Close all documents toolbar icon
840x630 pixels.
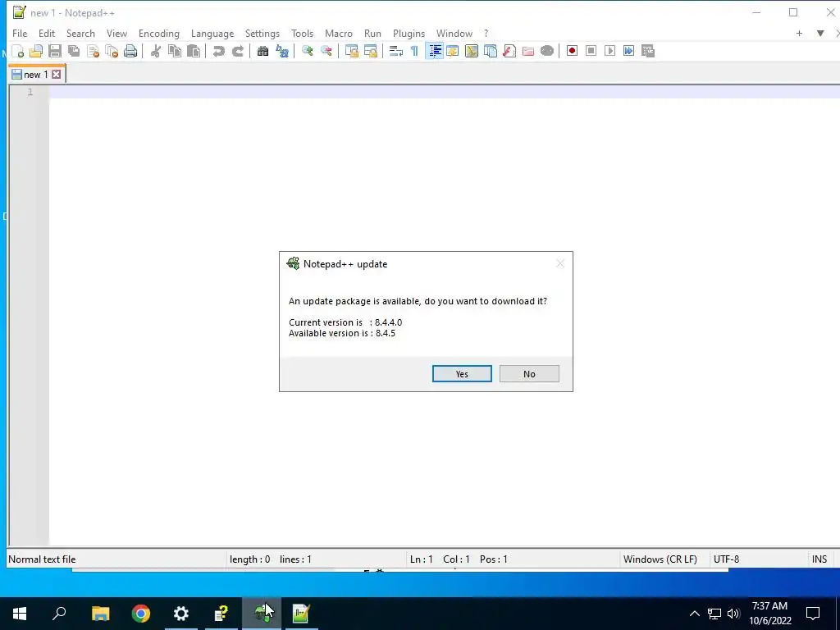112,52
